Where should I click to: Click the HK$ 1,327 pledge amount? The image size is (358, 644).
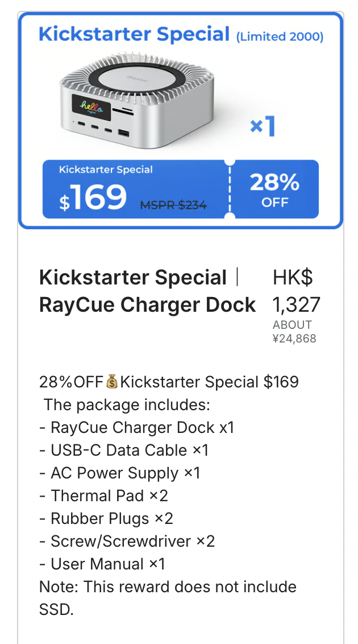click(296, 291)
